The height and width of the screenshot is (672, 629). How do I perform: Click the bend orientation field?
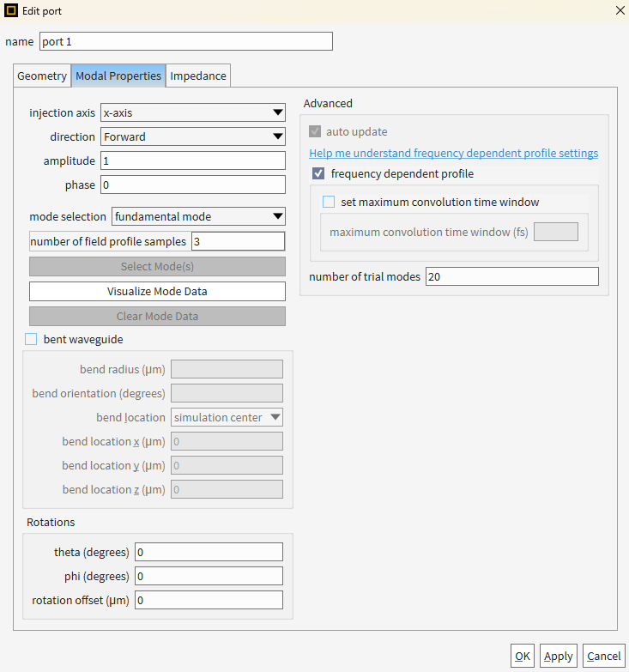[x=227, y=393]
